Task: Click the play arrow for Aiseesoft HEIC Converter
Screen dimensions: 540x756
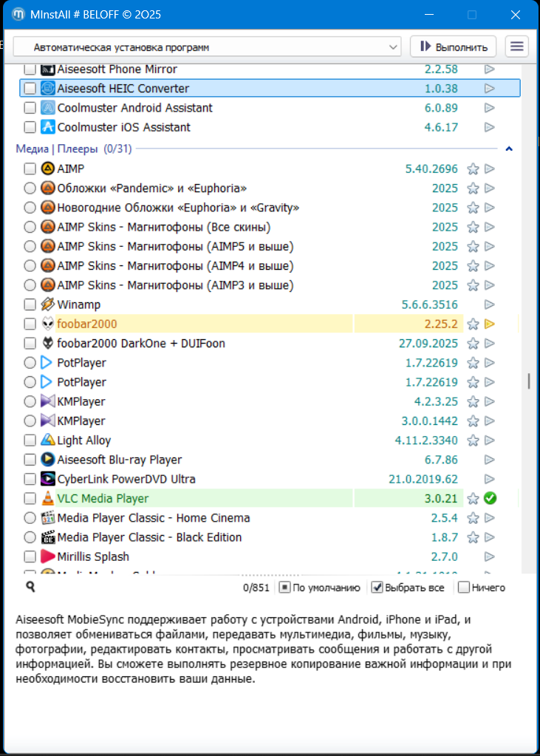Action: click(x=489, y=89)
